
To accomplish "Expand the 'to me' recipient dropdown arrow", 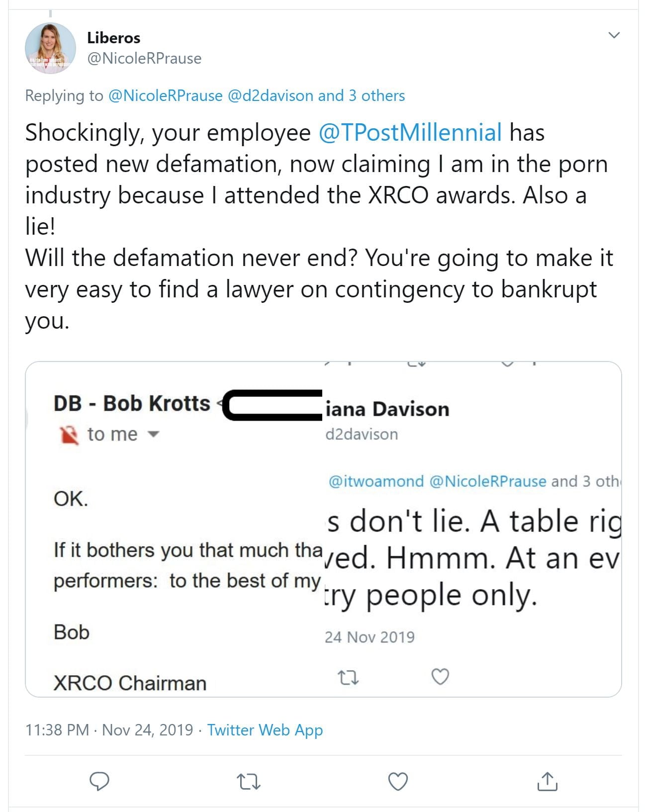I will click(x=154, y=435).
